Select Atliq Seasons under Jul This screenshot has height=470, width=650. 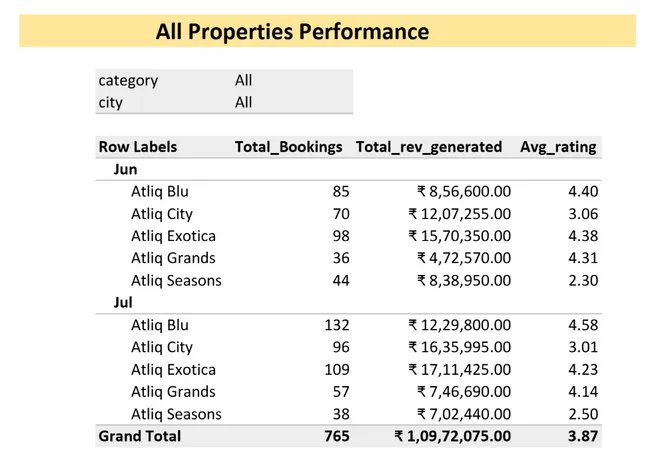click(176, 414)
